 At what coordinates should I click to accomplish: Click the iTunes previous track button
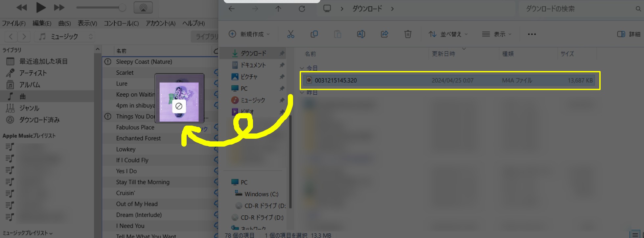pos(22,8)
